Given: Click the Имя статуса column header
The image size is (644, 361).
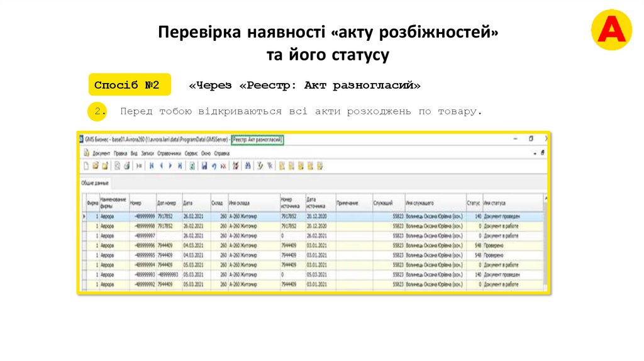Looking at the screenshot, I should [513, 203].
